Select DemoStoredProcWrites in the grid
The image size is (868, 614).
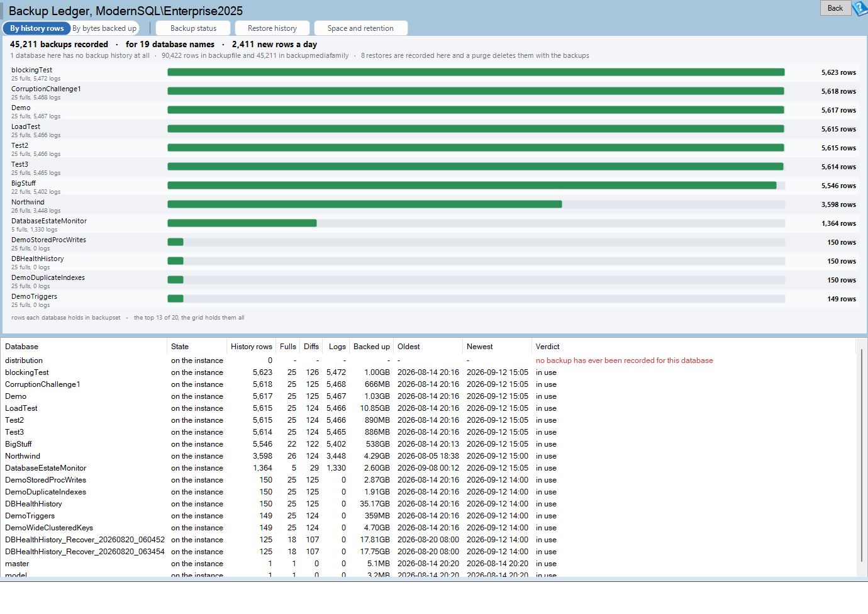tap(428, 480)
